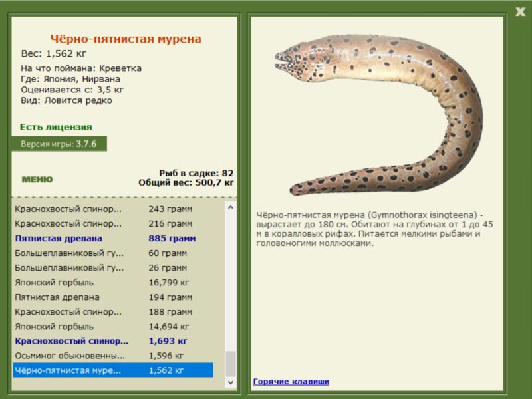Select bold Пятнистая дрепана 885 грамм row

click(x=113, y=239)
